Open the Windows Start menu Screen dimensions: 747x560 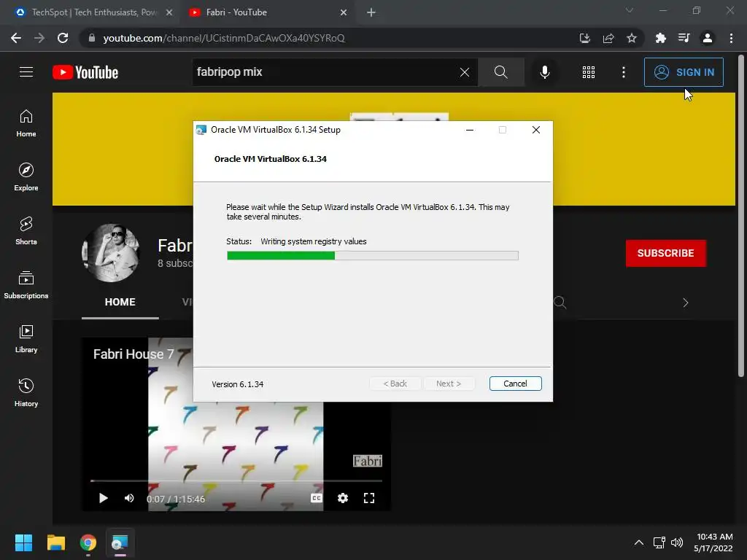coord(23,542)
